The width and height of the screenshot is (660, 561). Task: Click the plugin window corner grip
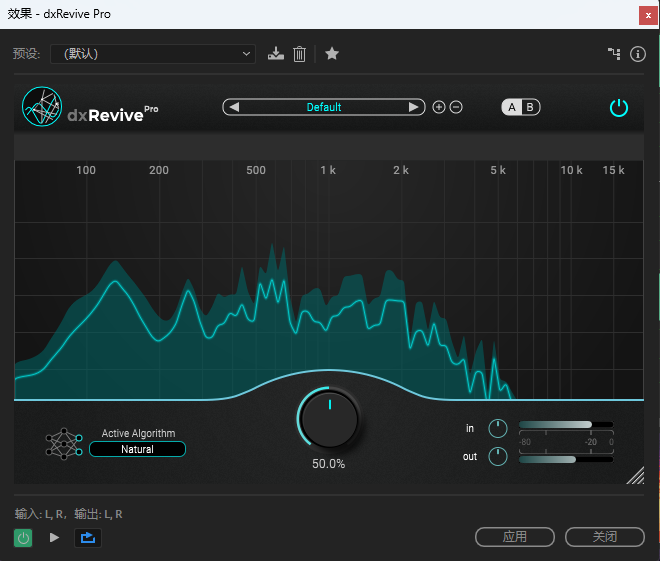point(636,476)
